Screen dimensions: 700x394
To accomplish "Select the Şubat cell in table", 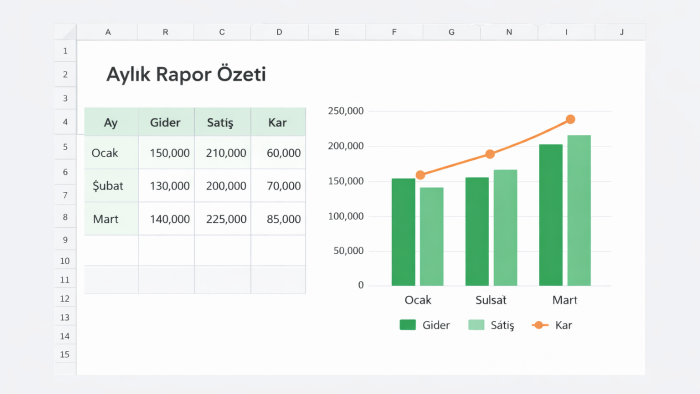I will (x=111, y=186).
